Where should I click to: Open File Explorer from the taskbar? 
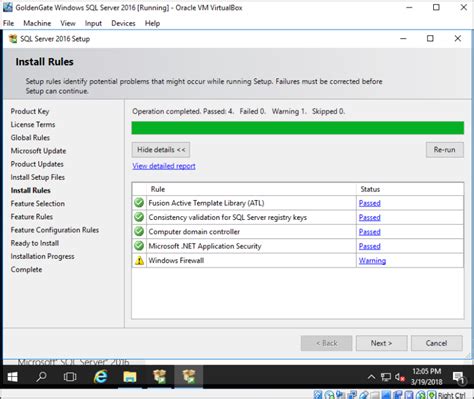click(x=129, y=377)
